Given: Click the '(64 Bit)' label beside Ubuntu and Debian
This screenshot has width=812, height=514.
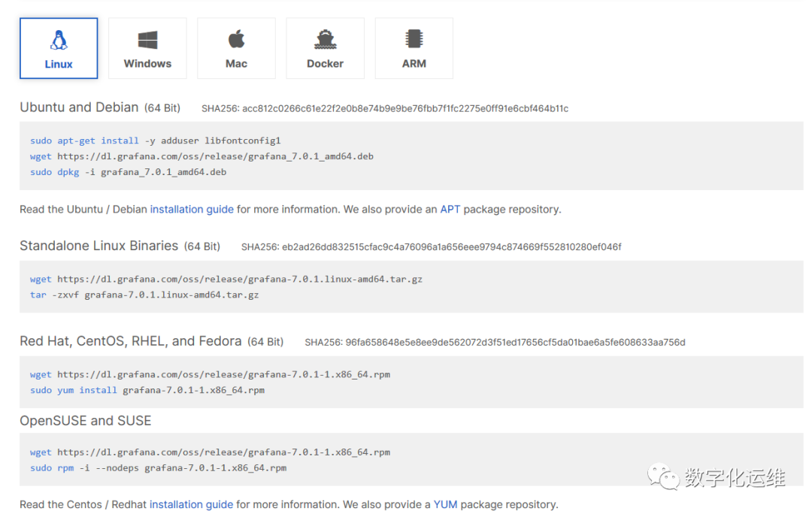Looking at the screenshot, I should (x=162, y=108).
